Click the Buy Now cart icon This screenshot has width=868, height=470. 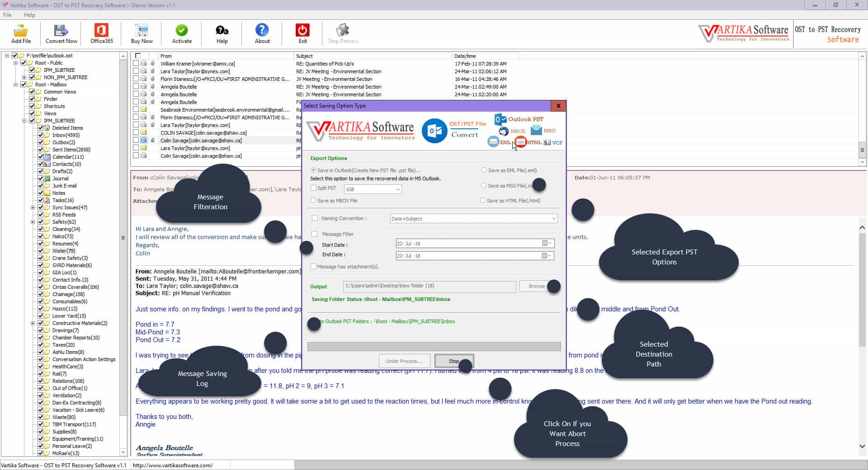142,30
